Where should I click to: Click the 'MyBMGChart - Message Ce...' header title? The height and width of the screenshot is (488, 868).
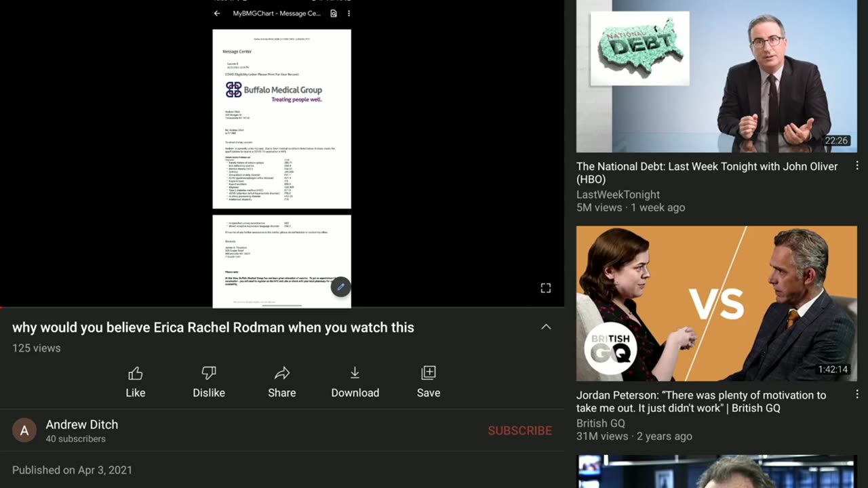pyautogui.click(x=277, y=14)
